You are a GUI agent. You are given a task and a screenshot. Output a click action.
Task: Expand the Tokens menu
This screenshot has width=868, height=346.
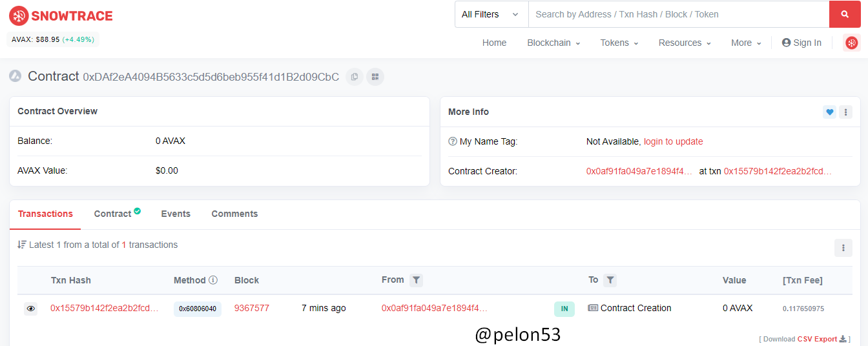pyautogui.click(x=619, y=43)
